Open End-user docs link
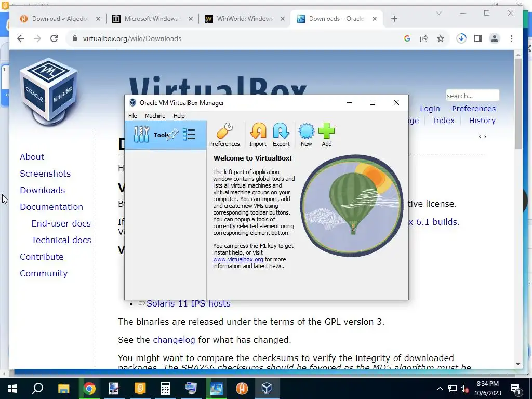Screen dimensions: 532x399 pyautogui.click(x=61, y=223)
